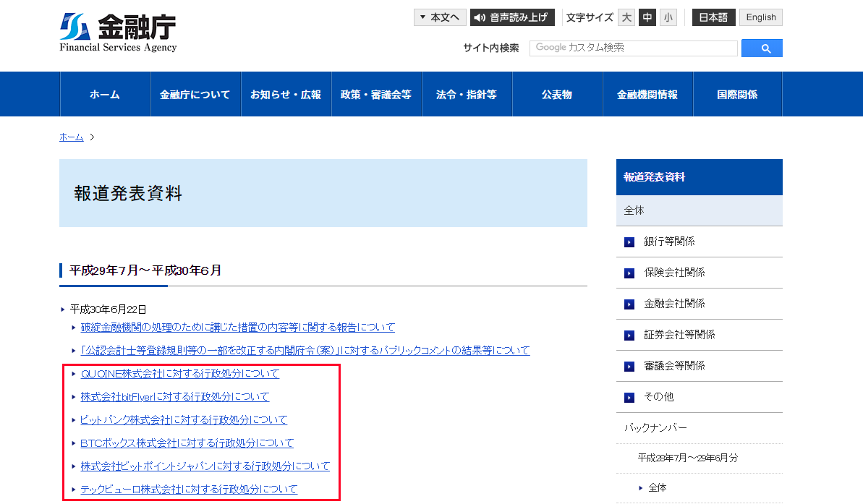Image resolution: width=863 pixels, height=504 pixels.
Task: Click the arrow marker beside 平成30年6月22日
Action: pyautogui.click(x=62, y=309)
